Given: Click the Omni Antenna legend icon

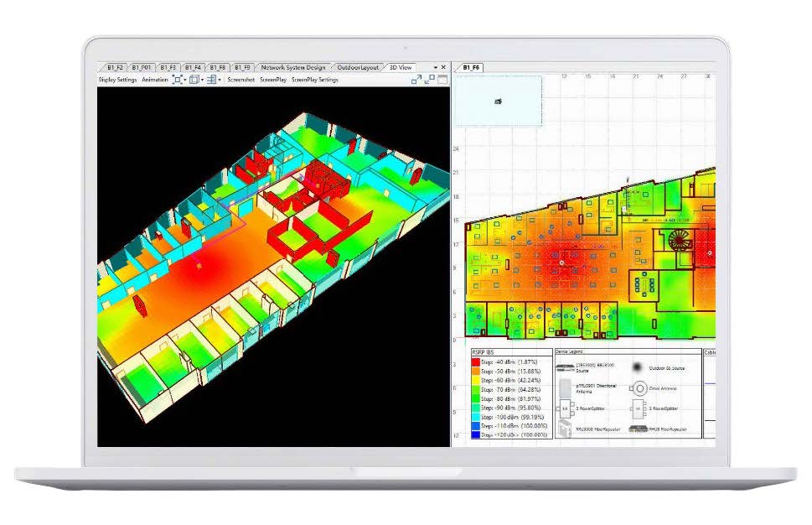Looking at the screenshot, I should tap(643, 388).
